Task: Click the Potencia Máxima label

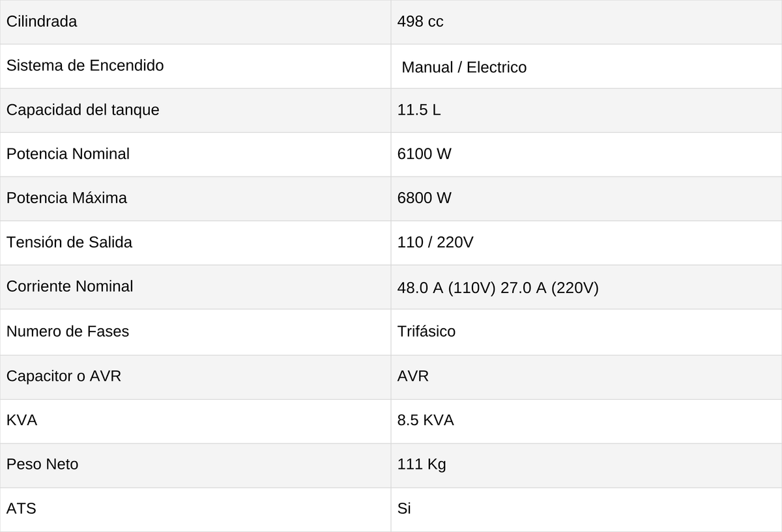Action: (66, 198)
